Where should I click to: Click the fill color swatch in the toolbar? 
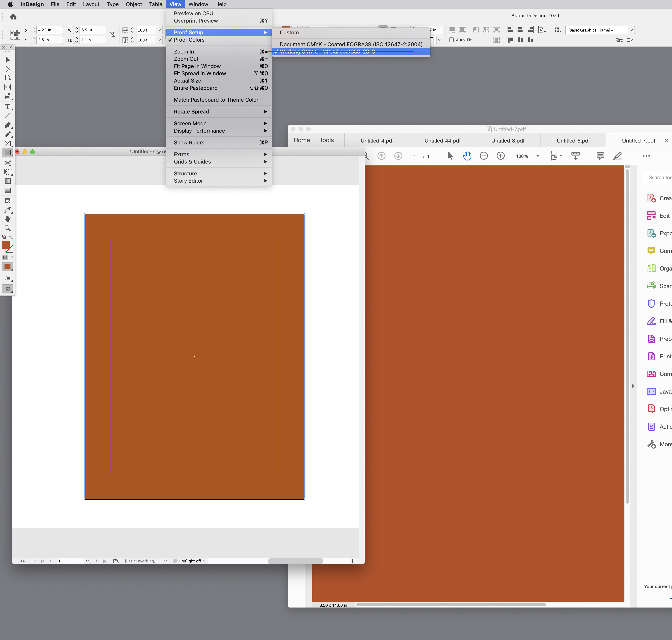6,245
